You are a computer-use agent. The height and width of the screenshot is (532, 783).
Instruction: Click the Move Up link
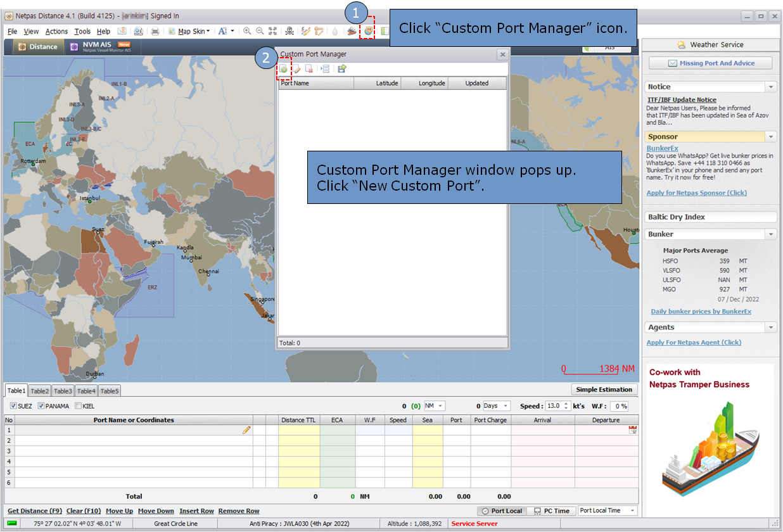pyautogui.click(x=119, y=511)
